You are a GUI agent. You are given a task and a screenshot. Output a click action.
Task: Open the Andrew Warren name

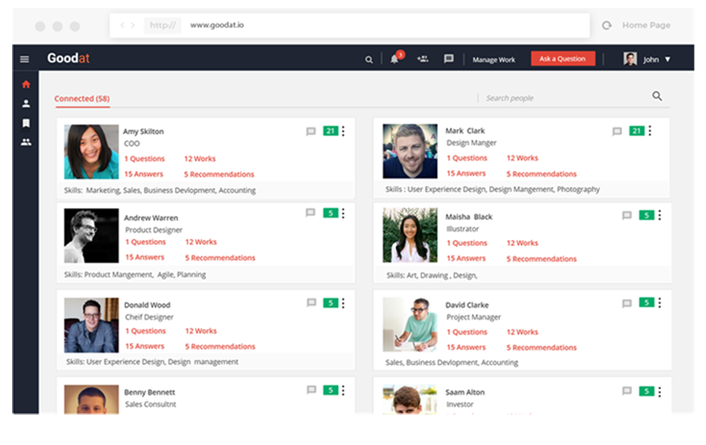[x=151, y=218]
